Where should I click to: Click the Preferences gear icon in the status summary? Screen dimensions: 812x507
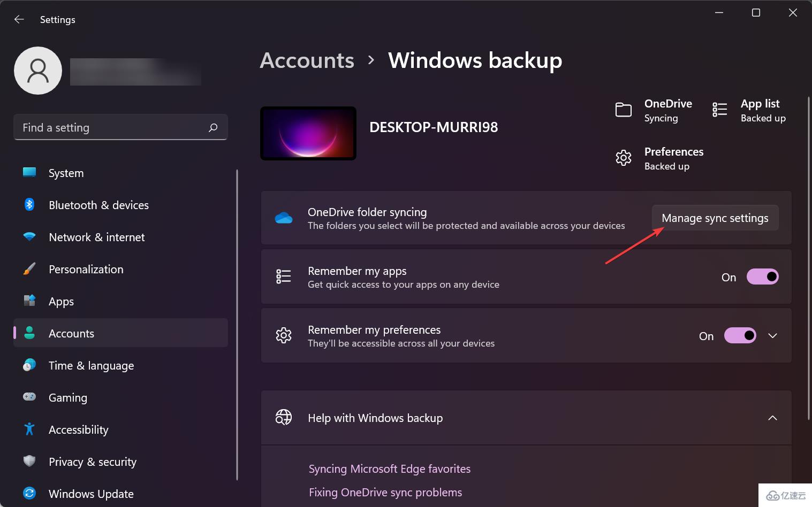[x=624, y=158]
